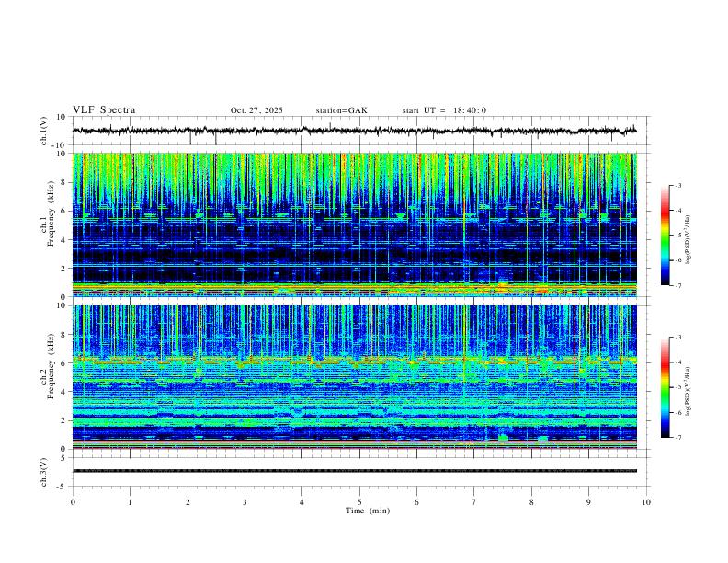This screenshot has height=563, width=728.
Task: Click the "4" kHz tick on ch.2 frequency axis
Action: click(64, 392)
